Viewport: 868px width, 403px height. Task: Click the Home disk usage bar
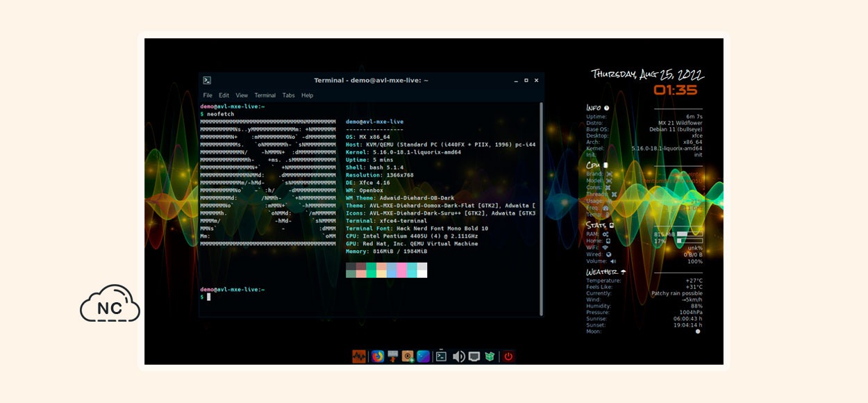[x=690, y=241]
